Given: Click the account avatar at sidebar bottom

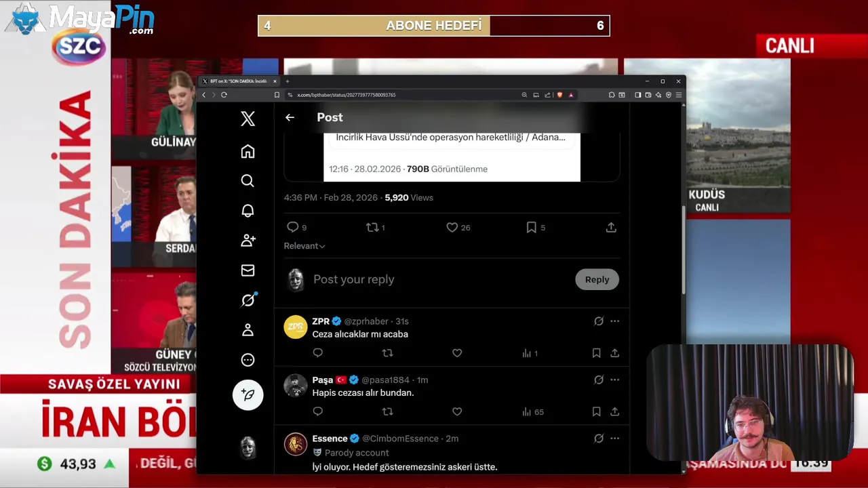Looking at the screenshot, I should pos(248,447).
